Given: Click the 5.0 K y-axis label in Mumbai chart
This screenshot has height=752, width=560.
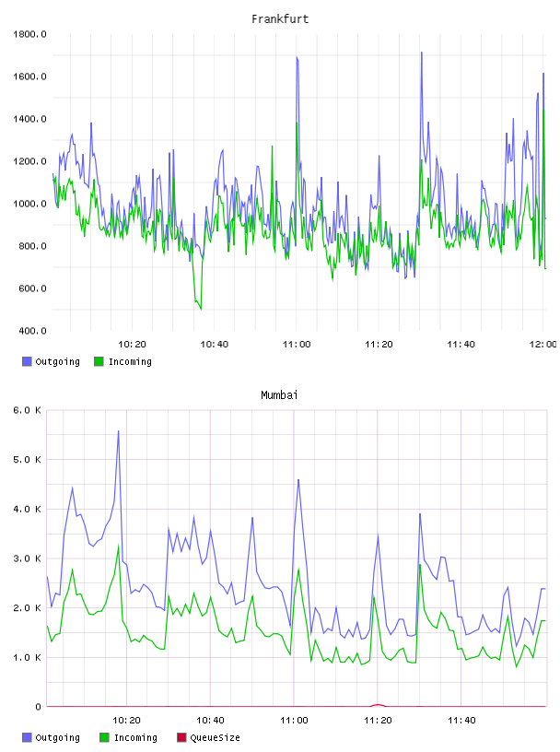Looking at the screenshot, I should click(27, 460).
